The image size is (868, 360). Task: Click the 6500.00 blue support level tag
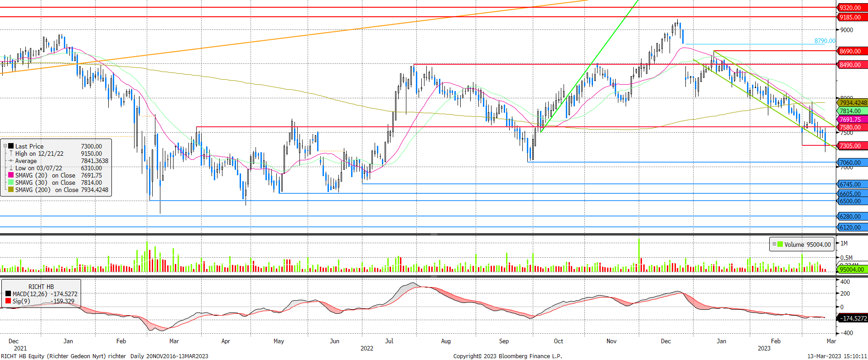(x=852, y=201)
